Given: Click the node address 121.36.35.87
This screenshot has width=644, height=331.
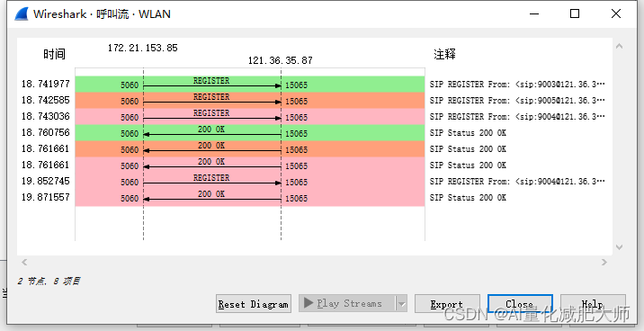Looking at the screenshot, I should (x=280, y=60).
